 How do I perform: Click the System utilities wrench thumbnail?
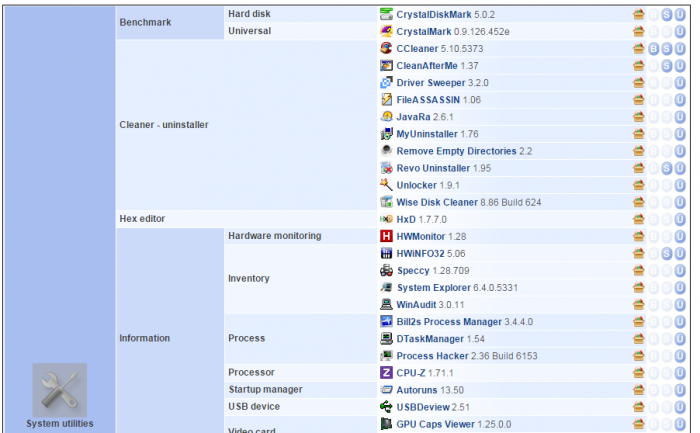click(x=59, y=390)
